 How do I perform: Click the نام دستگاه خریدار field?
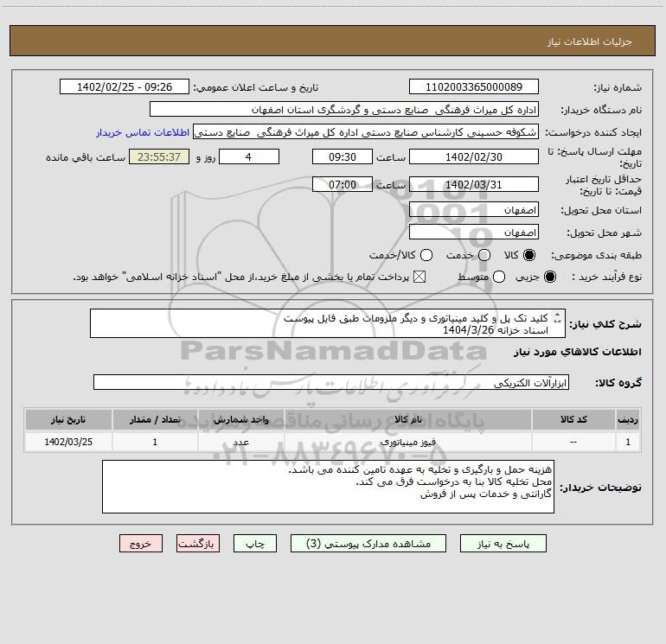344,109
